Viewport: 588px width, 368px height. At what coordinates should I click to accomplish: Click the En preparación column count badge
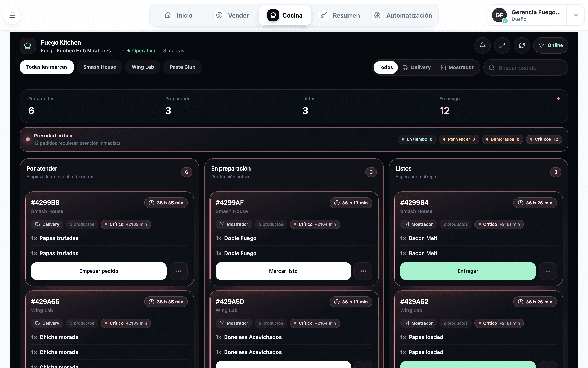pos(371,172)
